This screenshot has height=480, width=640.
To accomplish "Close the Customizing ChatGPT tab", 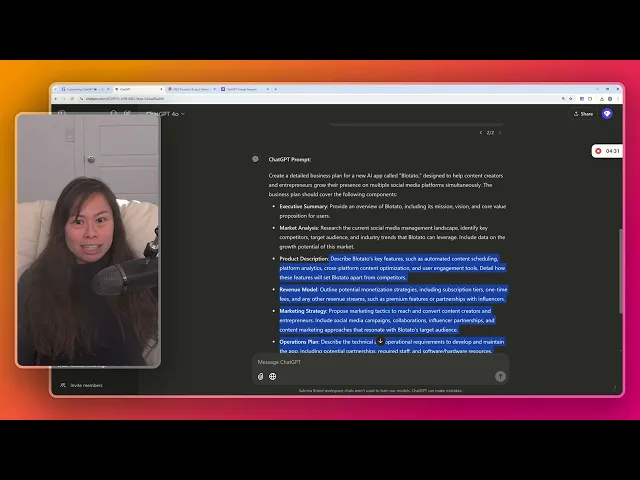I will tap(108, 89).
